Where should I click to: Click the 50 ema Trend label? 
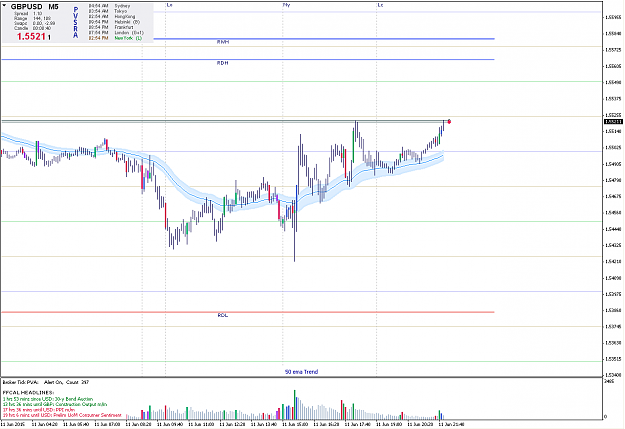[301, 372]
